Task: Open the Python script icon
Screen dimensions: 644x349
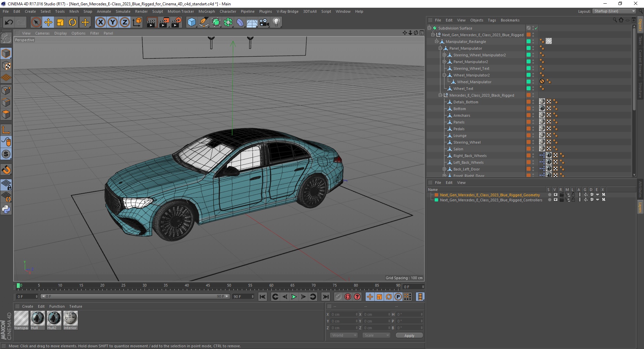Action: (x=6, y=209)
